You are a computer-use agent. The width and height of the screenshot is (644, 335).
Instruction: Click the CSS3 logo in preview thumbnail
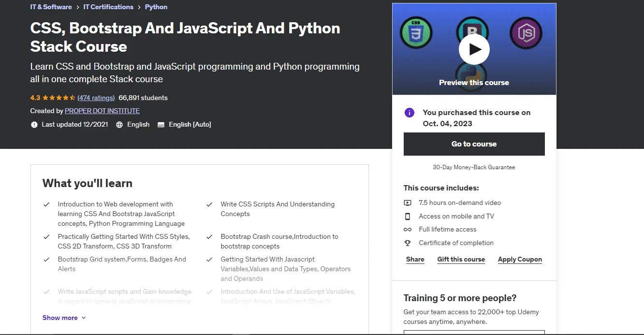pos(416,33)
